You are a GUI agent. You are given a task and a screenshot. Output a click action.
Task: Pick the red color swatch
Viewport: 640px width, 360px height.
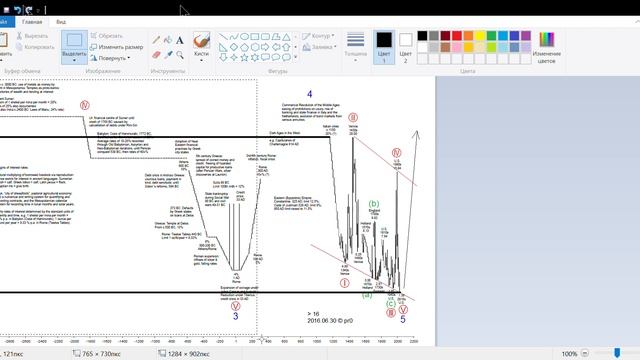pos(457,36)
